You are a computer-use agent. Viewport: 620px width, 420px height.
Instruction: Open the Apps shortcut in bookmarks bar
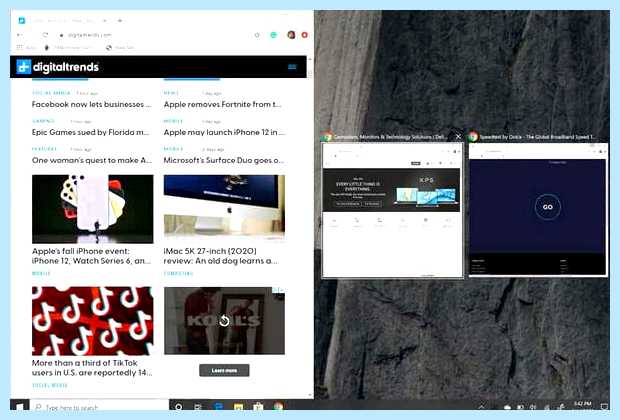pos(26,47)
